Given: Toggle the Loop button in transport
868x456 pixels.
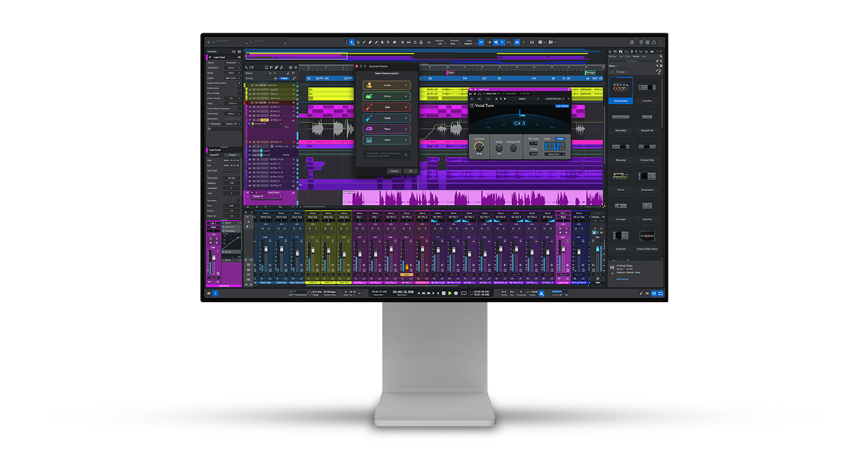Looking at the screenshot, I should pos(464,293).
